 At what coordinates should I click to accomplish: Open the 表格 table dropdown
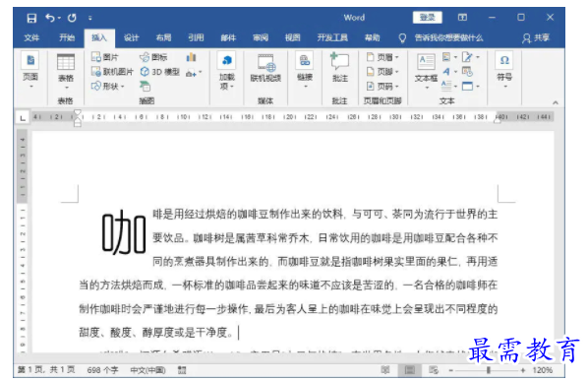[66, 72]
